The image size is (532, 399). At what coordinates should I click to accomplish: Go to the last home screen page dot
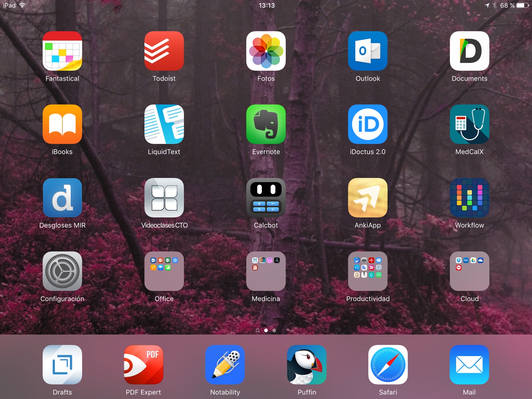click(x=274, y=330)
